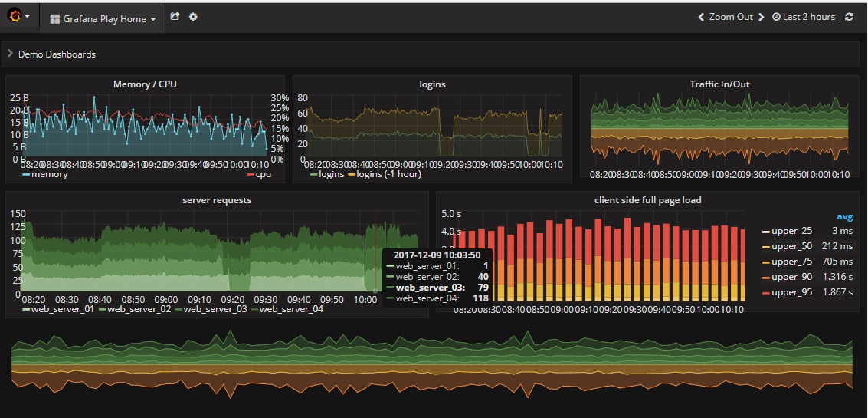Click 30% label on Memory / CPU right axis
The width and height of the screenshot is (868, 418).
[x=280, y=98]
